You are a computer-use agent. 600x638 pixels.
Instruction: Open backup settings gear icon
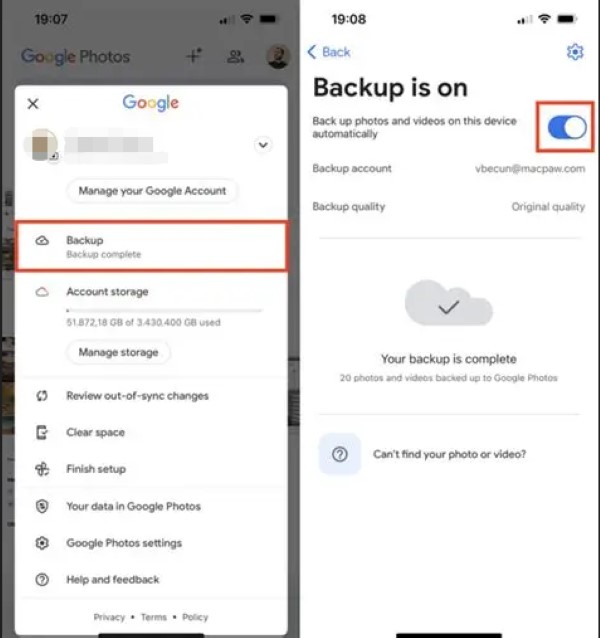pos(575,52)
